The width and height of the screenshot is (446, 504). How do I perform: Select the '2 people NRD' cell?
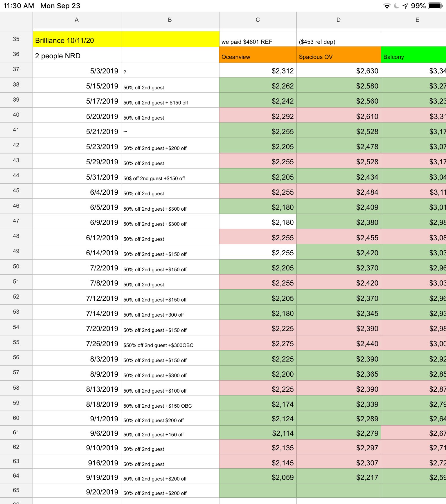77,55
